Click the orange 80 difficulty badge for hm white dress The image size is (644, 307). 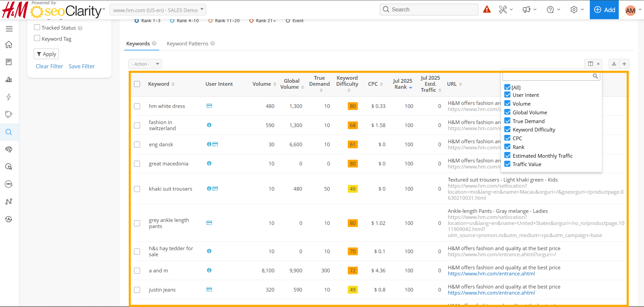(352, 106)
